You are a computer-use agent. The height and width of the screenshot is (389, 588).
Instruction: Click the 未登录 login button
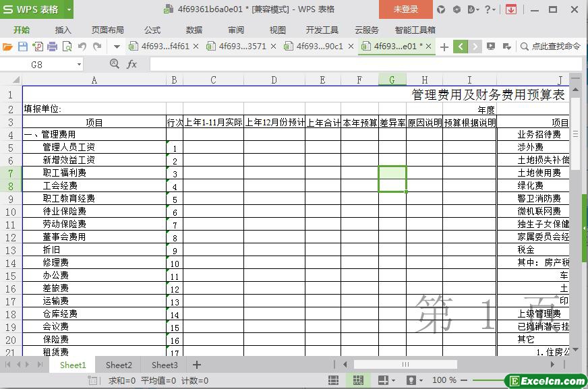(x=405, y=9)
